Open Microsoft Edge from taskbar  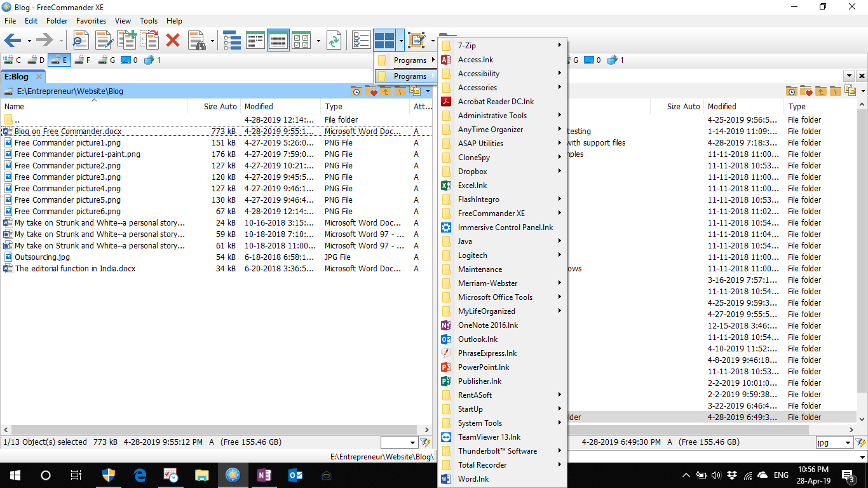tap(140, 475)
